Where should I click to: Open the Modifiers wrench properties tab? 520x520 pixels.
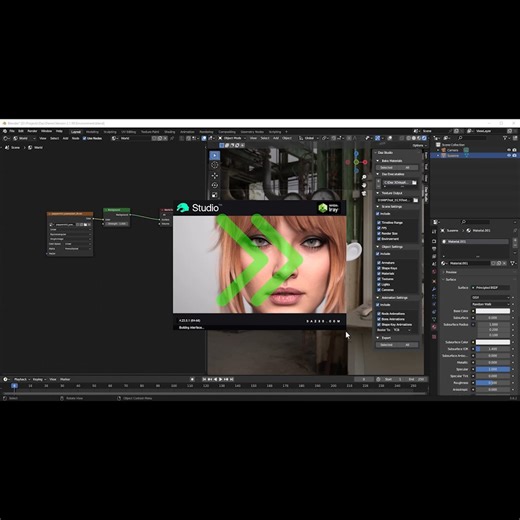pyautogui.click(x=434, y=289)
